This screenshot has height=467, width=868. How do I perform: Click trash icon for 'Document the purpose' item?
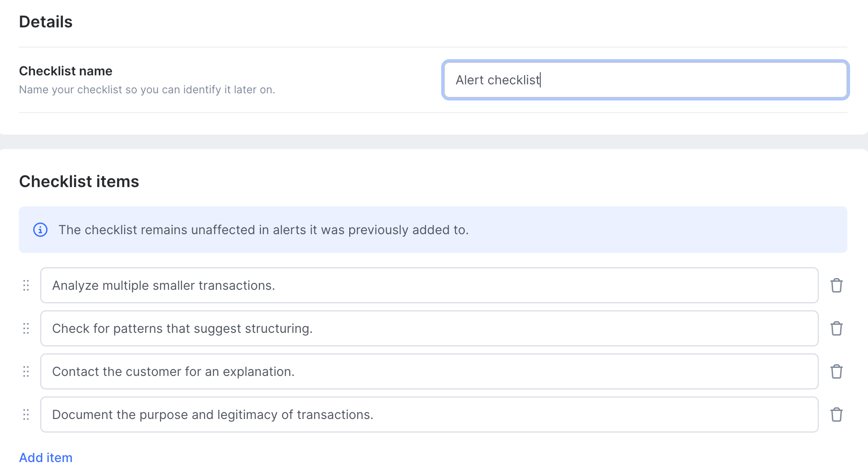[x=836, y=415]
